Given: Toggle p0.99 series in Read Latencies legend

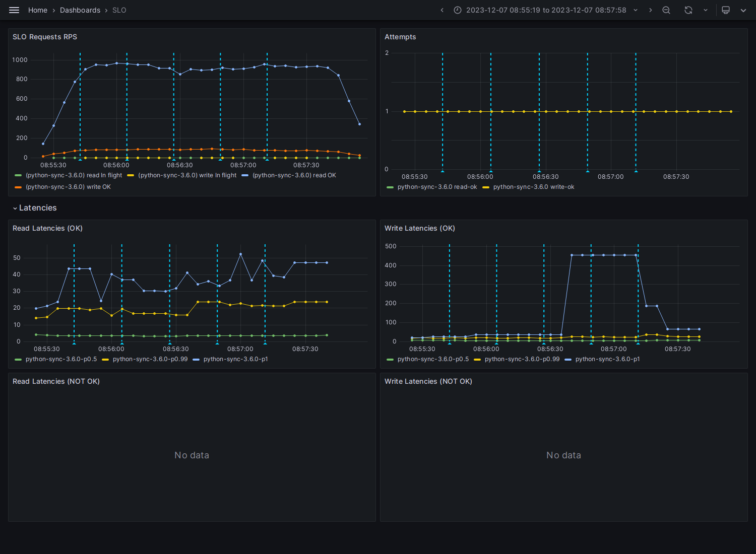Looking at the screenshot, I should [150, 359].
